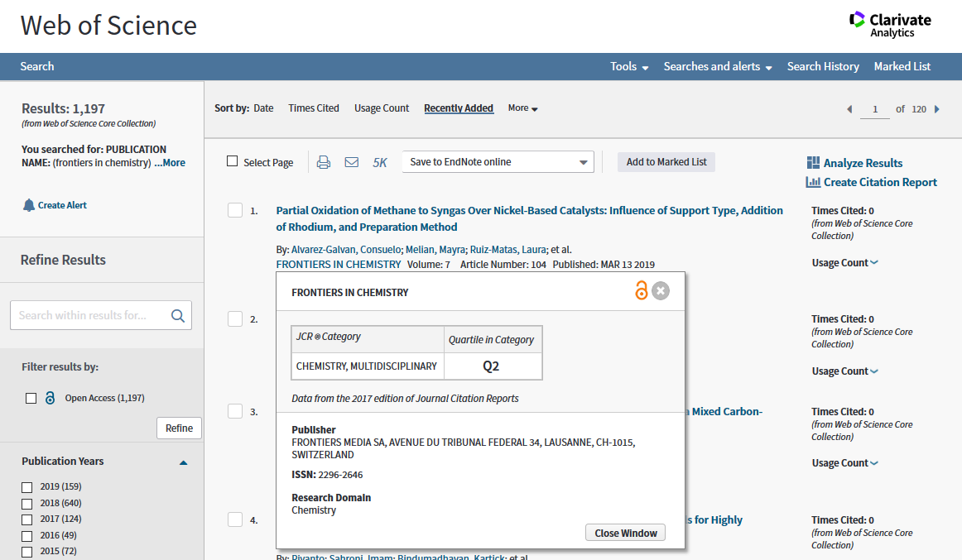The height and width of the screenshot is (560, 962).
Task: Go to next results page arrow
Action: click(x=937, y=109)
